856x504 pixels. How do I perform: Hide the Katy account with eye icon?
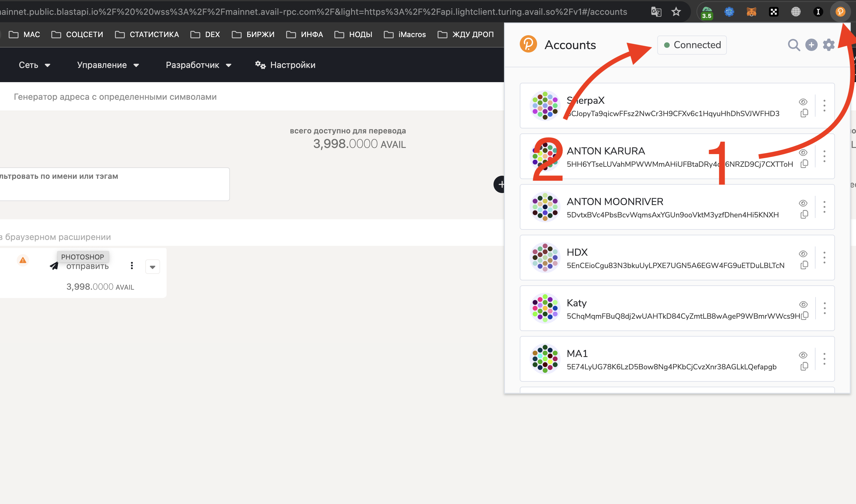(803, 304)
